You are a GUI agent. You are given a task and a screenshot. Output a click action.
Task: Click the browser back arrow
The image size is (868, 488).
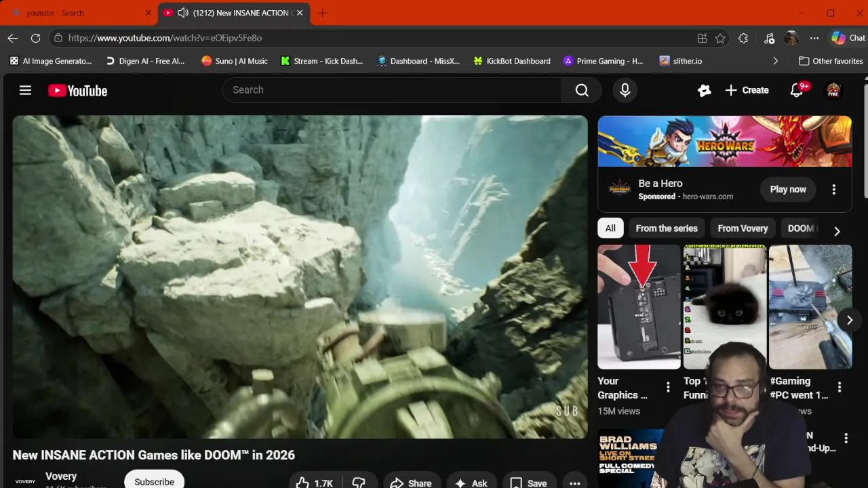click(13, 38)
